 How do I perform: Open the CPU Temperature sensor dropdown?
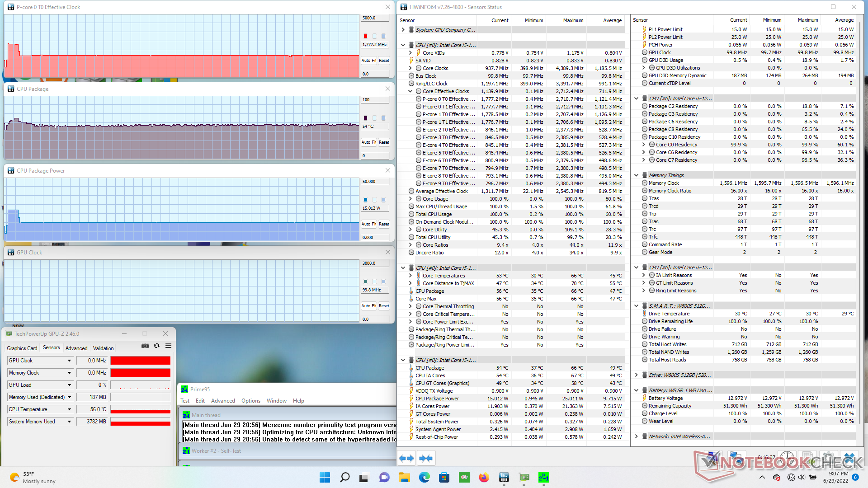point(69,409)
